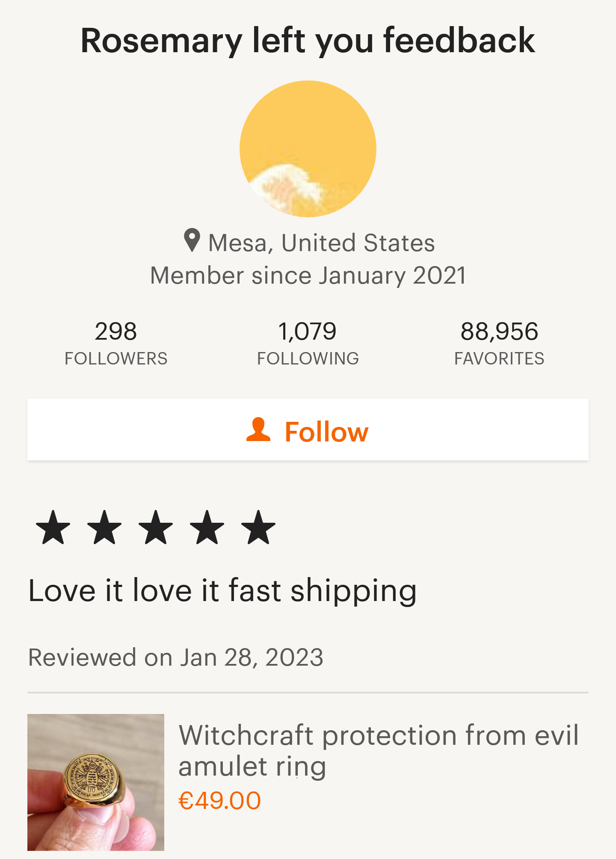Screen dimensions: 616x859
Task: View the 298 Followers list
Action: coord(116,343)
